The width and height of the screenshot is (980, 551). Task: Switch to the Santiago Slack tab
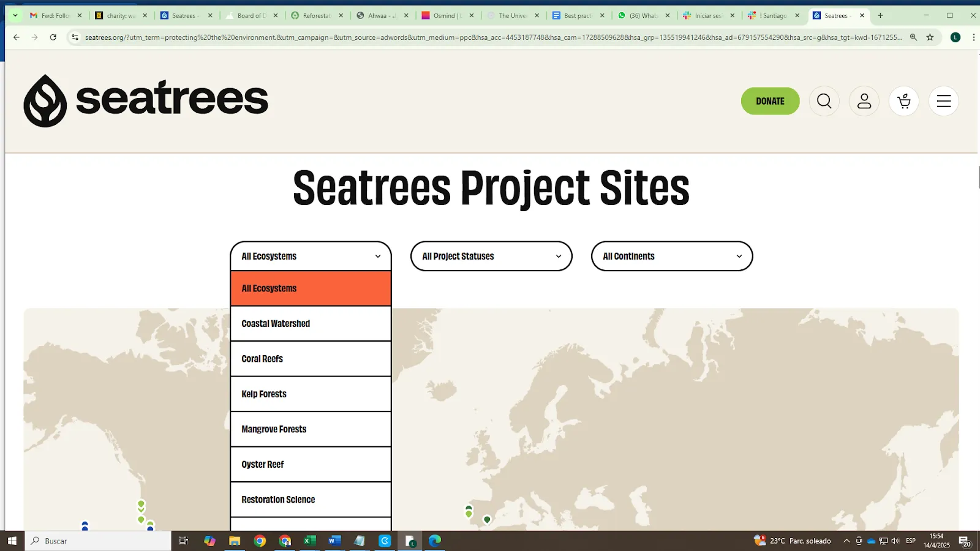775,15
